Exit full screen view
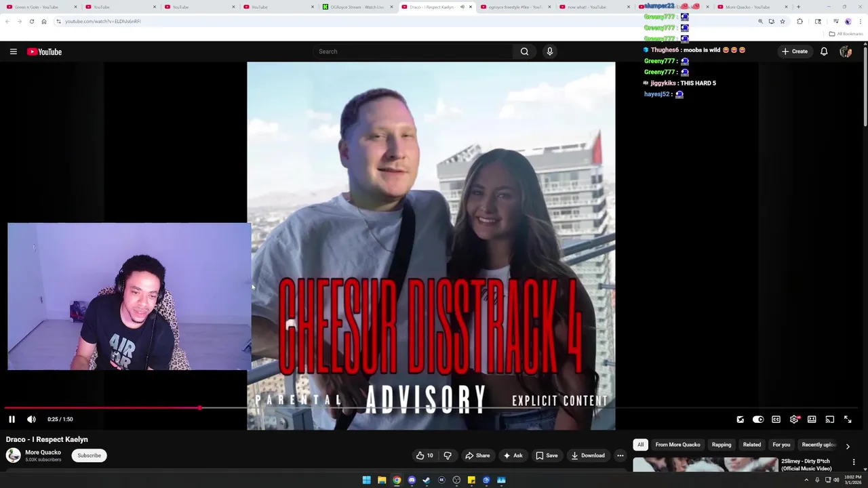This screenshot has height=488, width=868. [x=848, y=420]
